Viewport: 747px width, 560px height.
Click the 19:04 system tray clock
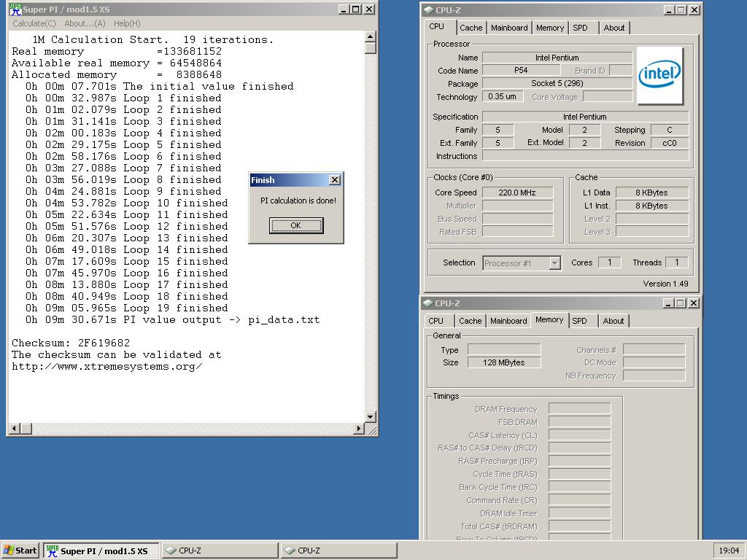[729, 551]
